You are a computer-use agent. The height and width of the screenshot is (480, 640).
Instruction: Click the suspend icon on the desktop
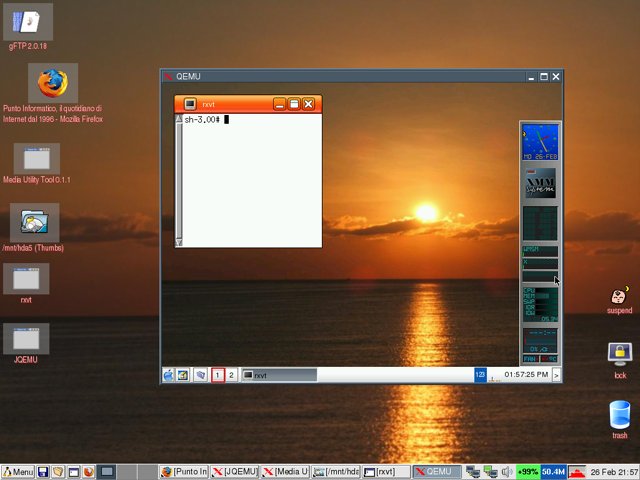(x=619, y=295)
